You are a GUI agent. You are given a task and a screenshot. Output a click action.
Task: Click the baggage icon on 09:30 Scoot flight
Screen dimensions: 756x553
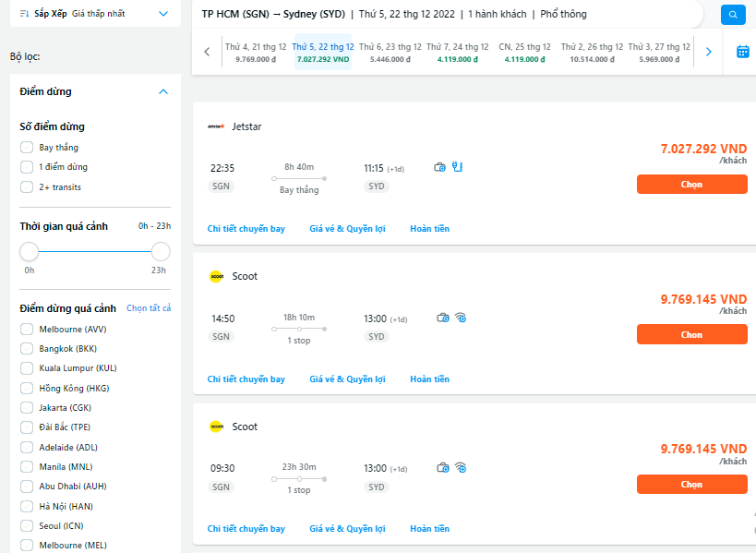pyautogui.click(x=443, y=468)
